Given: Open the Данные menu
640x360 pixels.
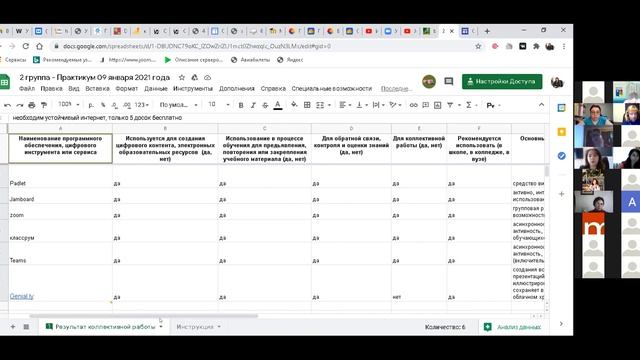Looking at the screenshot, I should pos(156,89).
